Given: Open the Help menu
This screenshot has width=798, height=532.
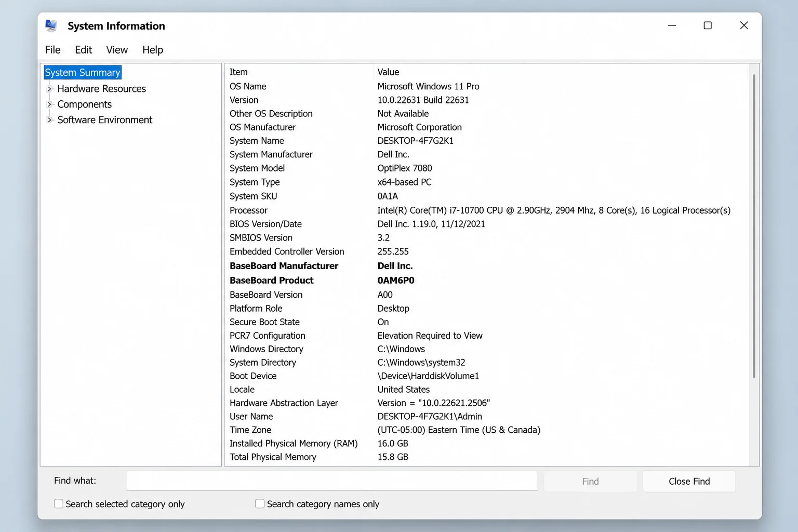Looking at the screenshot, I should [x=153, y=50].
